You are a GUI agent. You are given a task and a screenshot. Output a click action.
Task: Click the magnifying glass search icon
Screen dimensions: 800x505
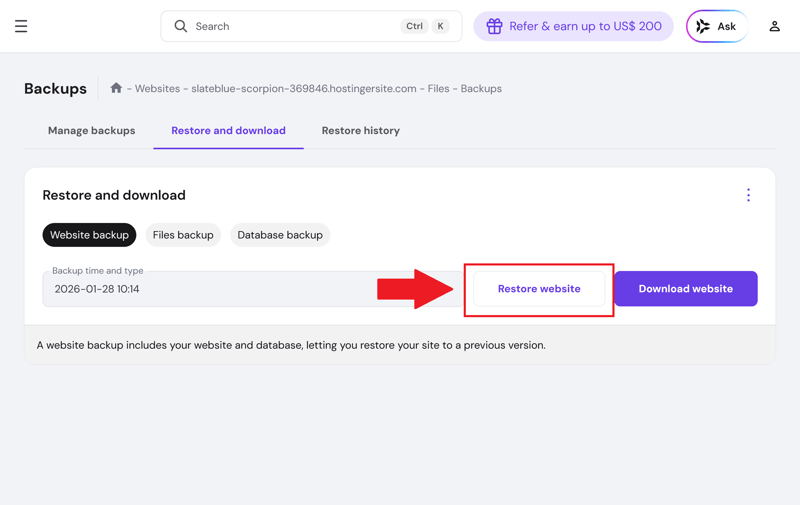[181, 27]
